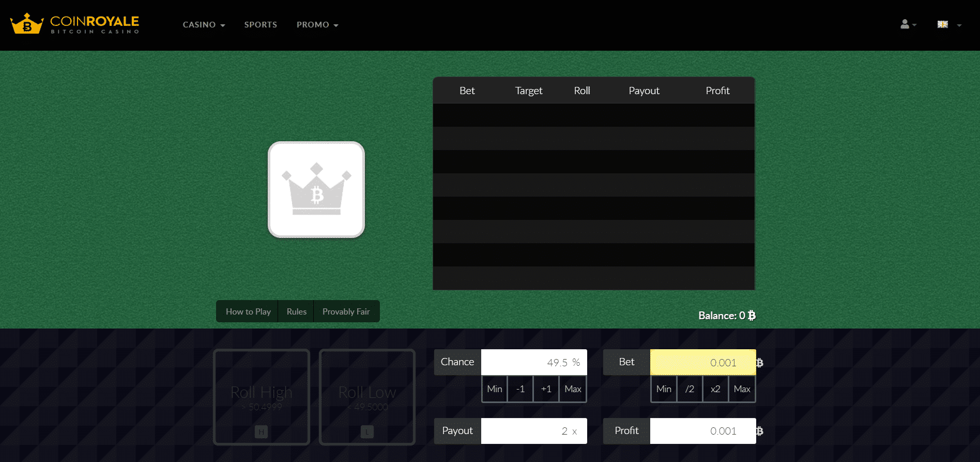This screenshot has width=980, height=462.
Task: Click the bitcoin symbol beside the Profit field
Action: coord(760,431)
